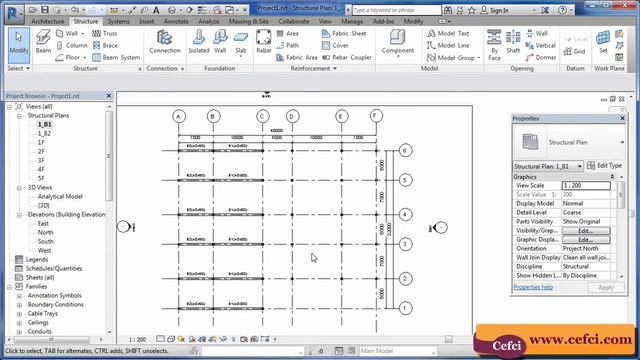Select Area reinforcement tool
The height and width of the screenshot is (360, 640).
click(288, 33)
